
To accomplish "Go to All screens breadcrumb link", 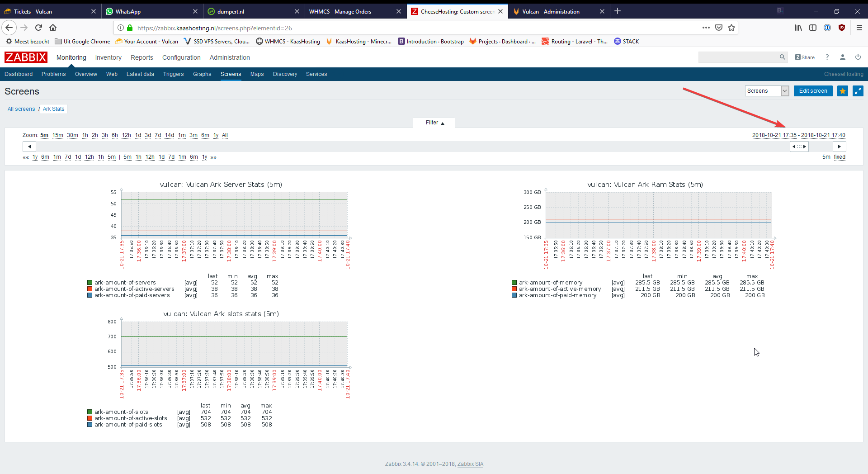I will click(21, 109).
